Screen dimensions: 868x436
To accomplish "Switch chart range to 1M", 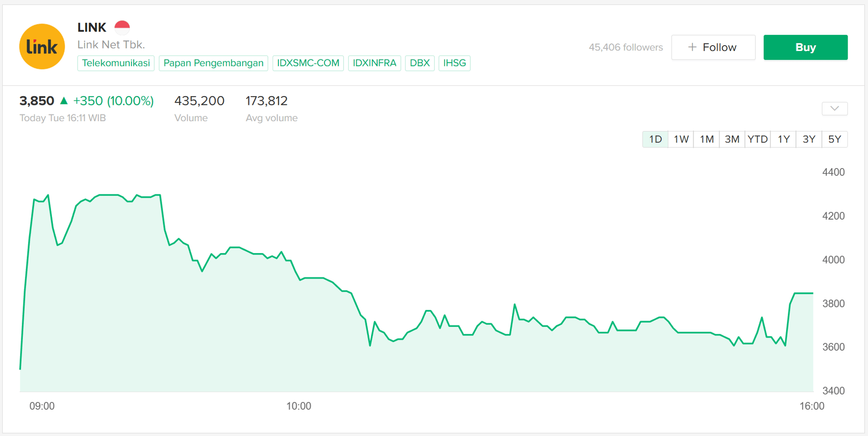I will click(x=707, y=139).
